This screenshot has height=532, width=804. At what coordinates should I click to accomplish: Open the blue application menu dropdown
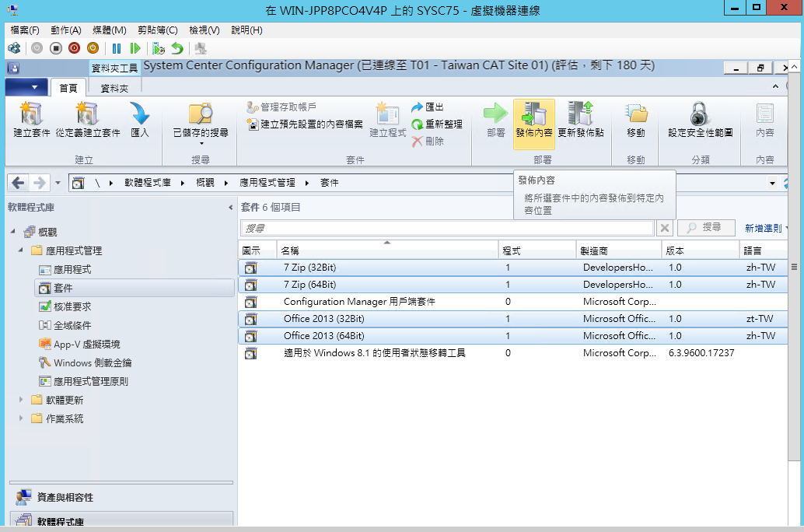26,87
